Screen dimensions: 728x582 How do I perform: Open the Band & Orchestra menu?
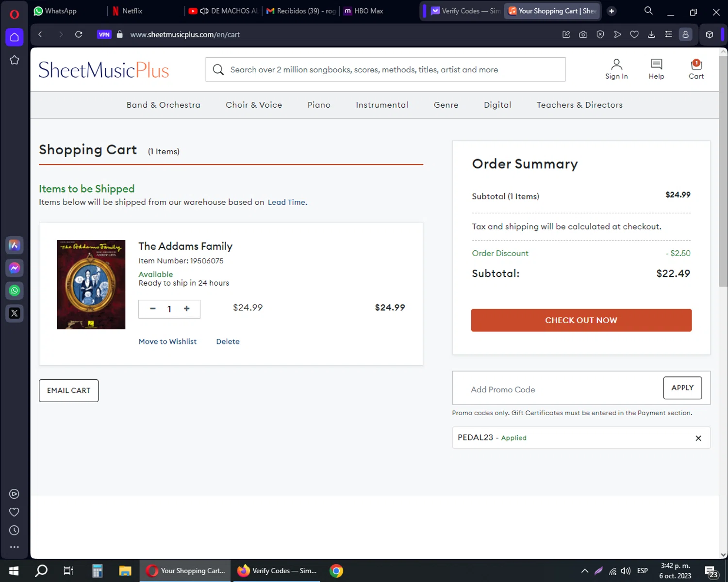coord(163,105)
